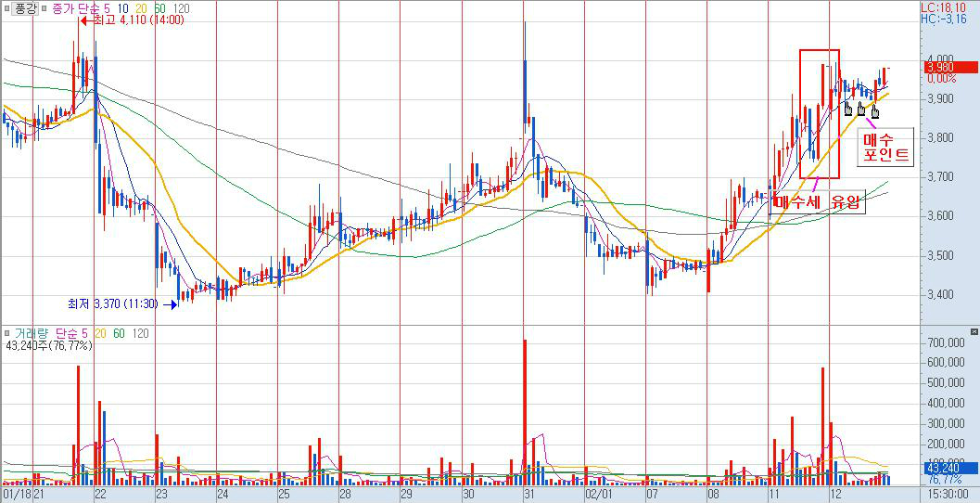Click the 11 date on the time axis
Image resolution: width=980 pixels, height=503 pixels.
click(774, 495)
